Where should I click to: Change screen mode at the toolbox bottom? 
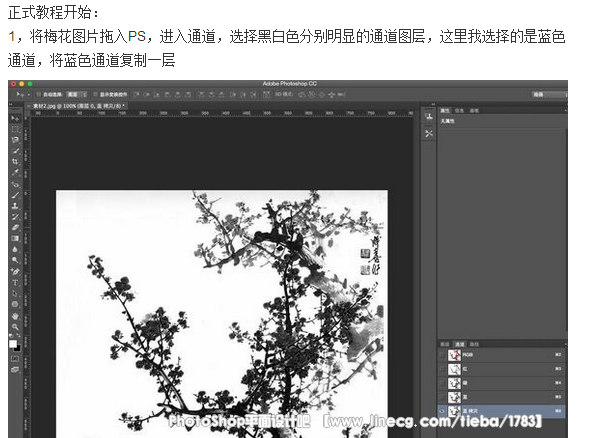click(15, 370)
